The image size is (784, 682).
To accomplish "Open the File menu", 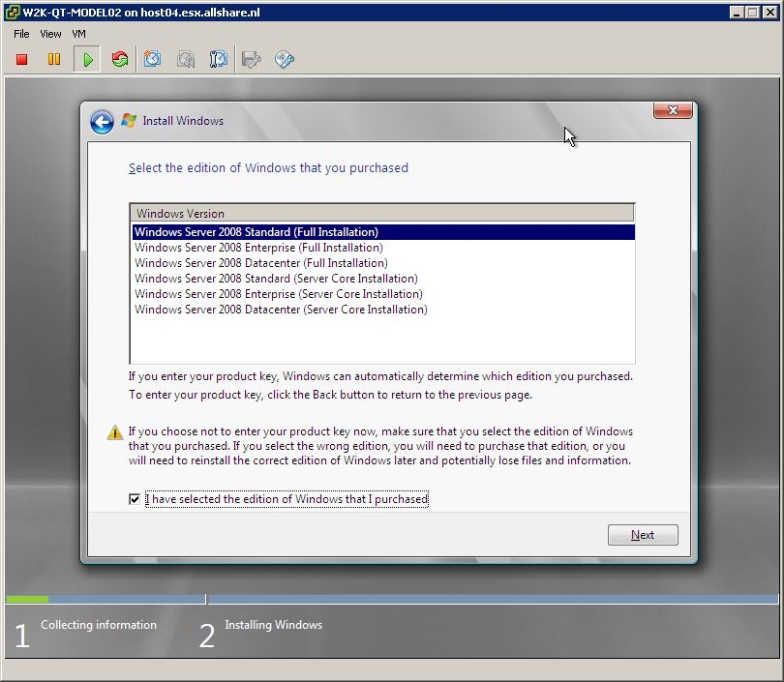I will coord(21,34).
